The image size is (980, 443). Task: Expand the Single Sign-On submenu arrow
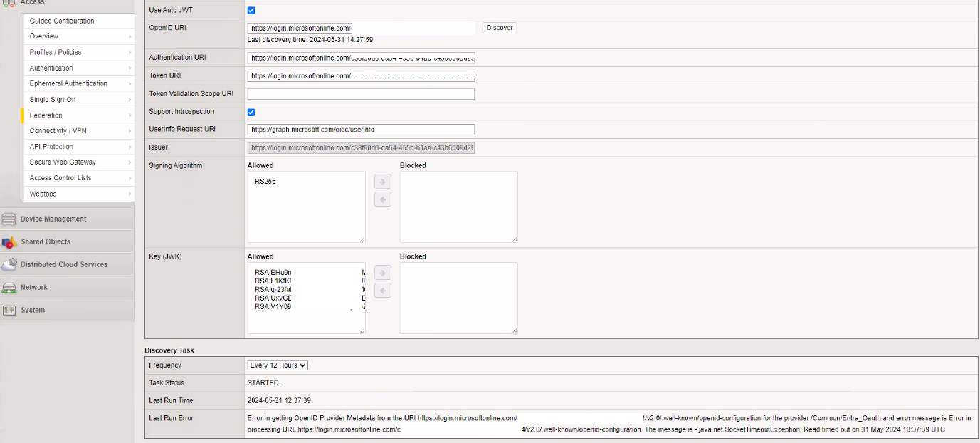click(x=130, y=100)
